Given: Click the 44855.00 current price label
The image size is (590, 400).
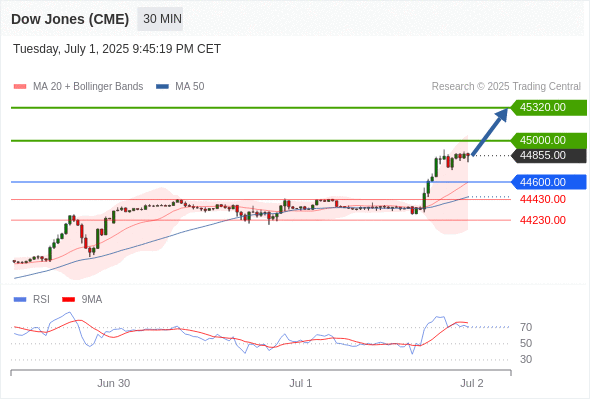Looking at the screenshot, I should [x=549, y=155].
